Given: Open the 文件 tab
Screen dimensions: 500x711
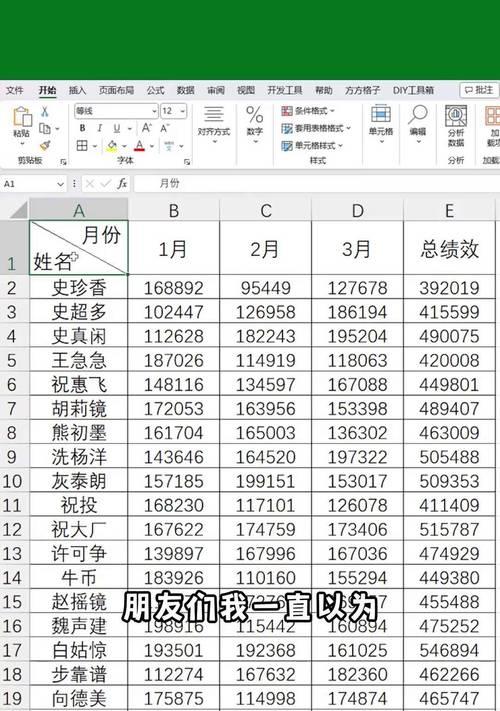Looking at the screenshot, I should click(15, 90).
